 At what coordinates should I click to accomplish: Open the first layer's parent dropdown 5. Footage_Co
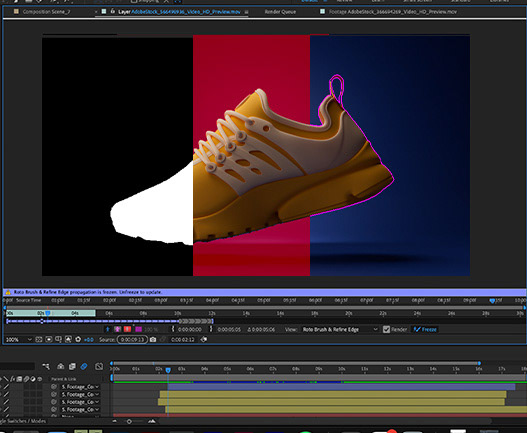coord(80,387)
